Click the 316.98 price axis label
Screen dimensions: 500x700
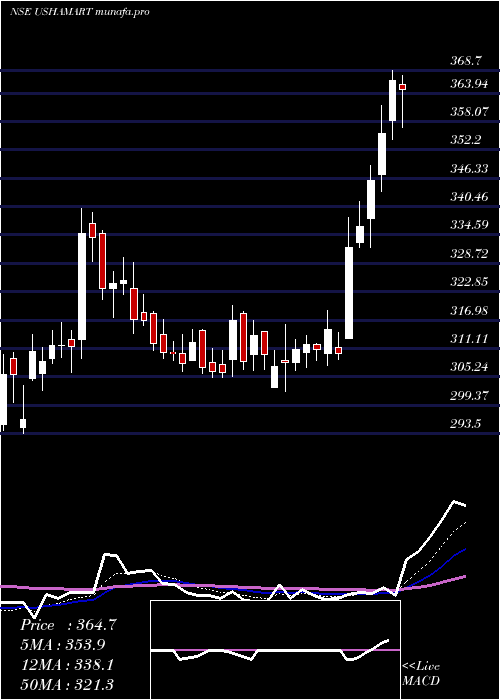468,310
